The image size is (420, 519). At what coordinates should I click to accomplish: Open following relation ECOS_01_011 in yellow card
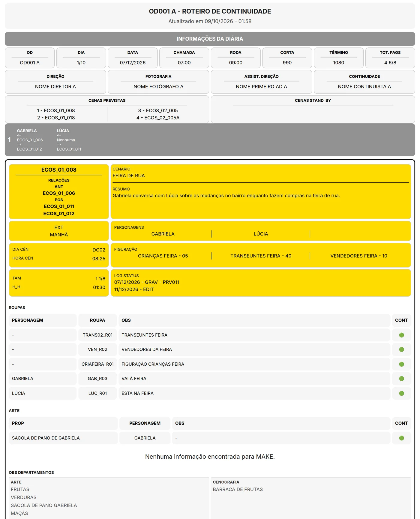[x=59, y=206]
